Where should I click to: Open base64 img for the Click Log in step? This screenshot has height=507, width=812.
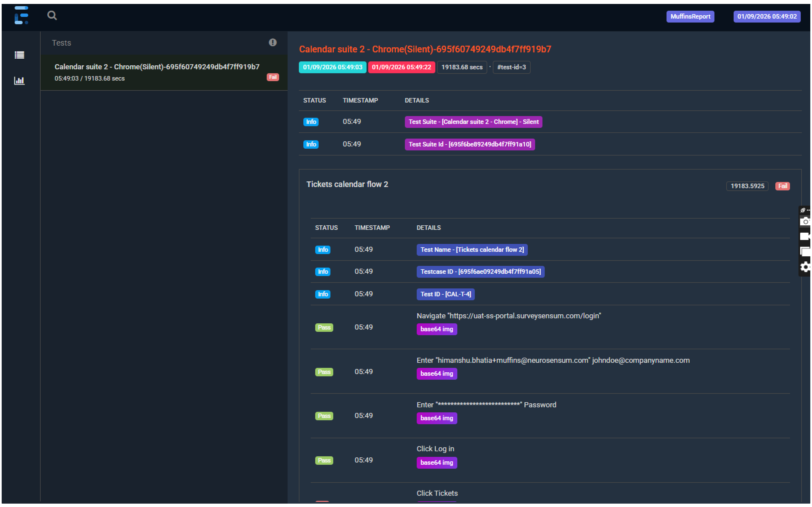pyautogui.click(x=436, y=462)
